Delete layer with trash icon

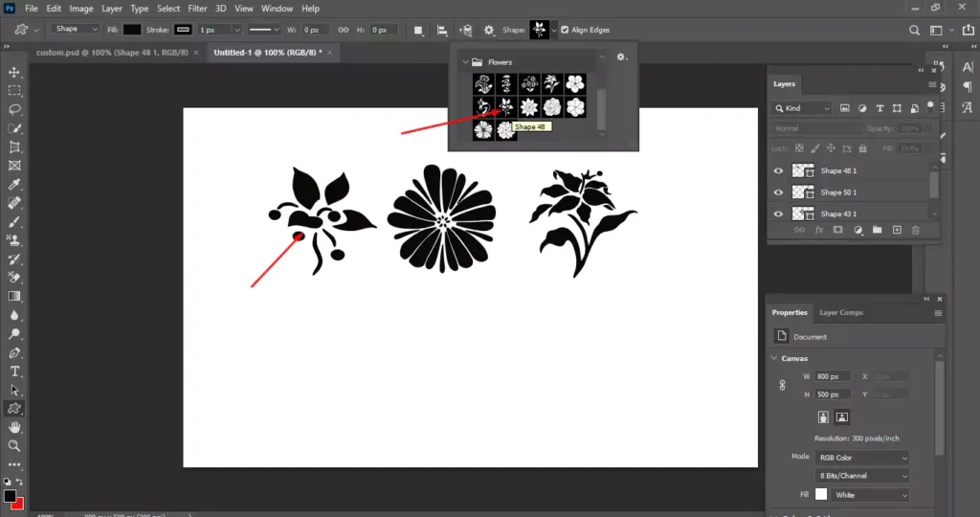pos(916,230)
